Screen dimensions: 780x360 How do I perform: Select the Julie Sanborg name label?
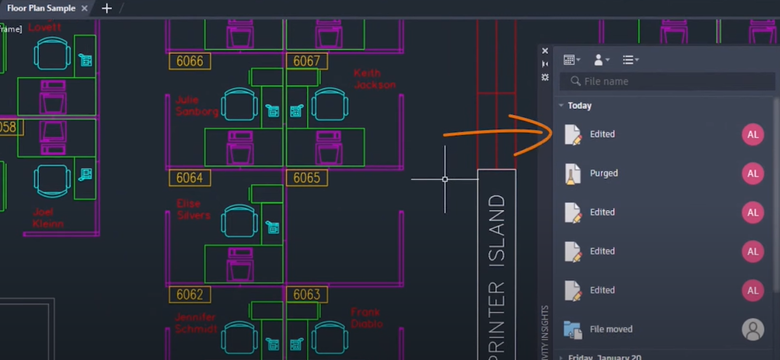tap(196, 106)
